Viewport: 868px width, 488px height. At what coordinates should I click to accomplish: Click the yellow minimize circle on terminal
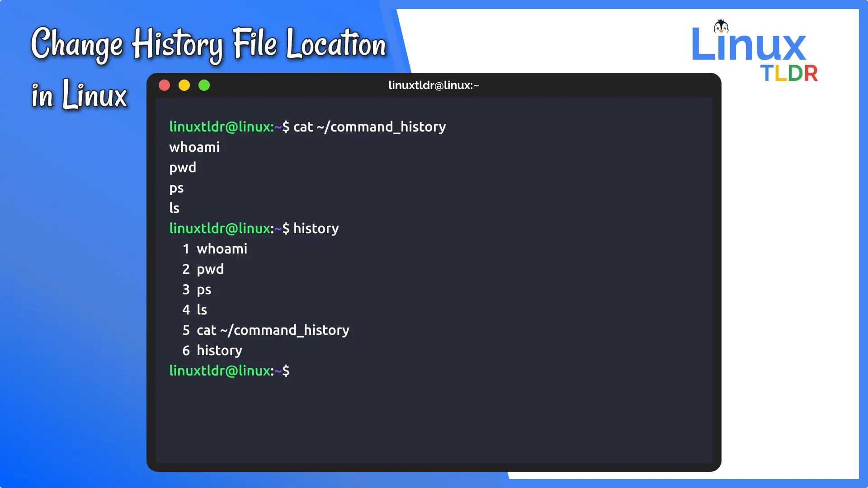click(x=184, y=85)
